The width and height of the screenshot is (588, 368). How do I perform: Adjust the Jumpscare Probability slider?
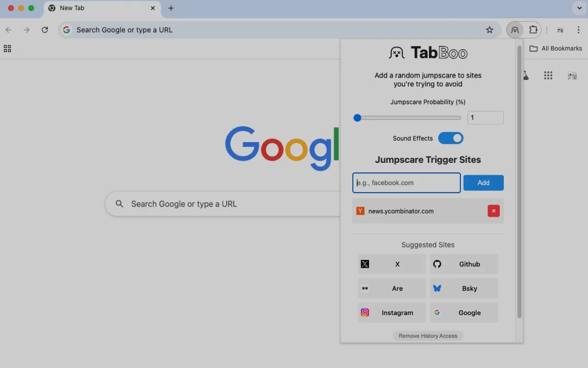tap(407, 118)
